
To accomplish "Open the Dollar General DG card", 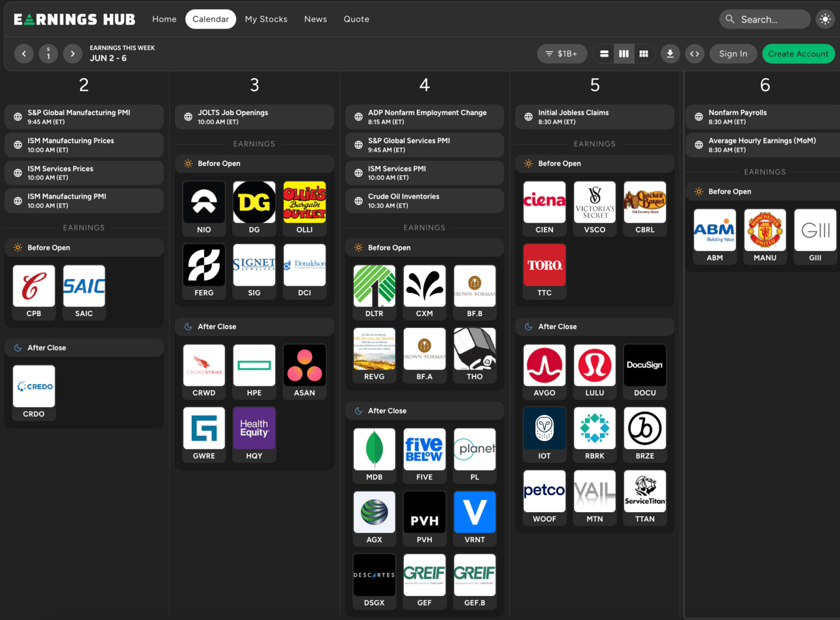I will coord(254,208).
